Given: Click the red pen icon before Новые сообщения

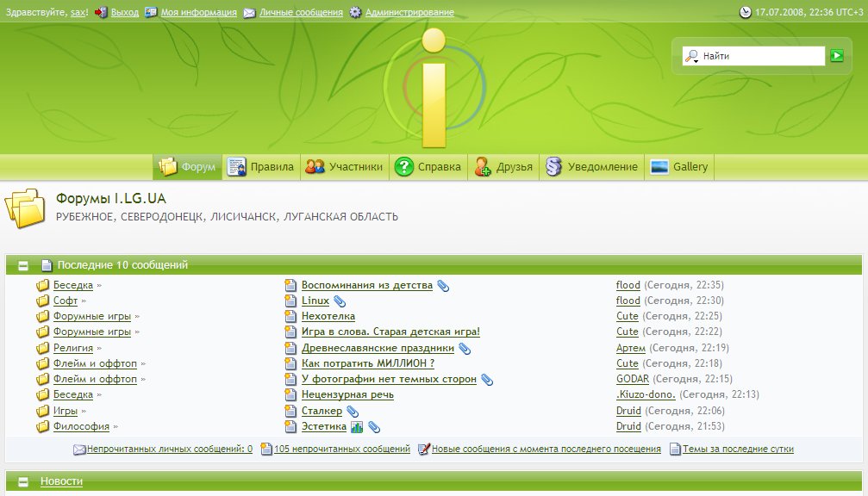Looking at the screenshot, I should pyautogui.click(x=422, y=449).
